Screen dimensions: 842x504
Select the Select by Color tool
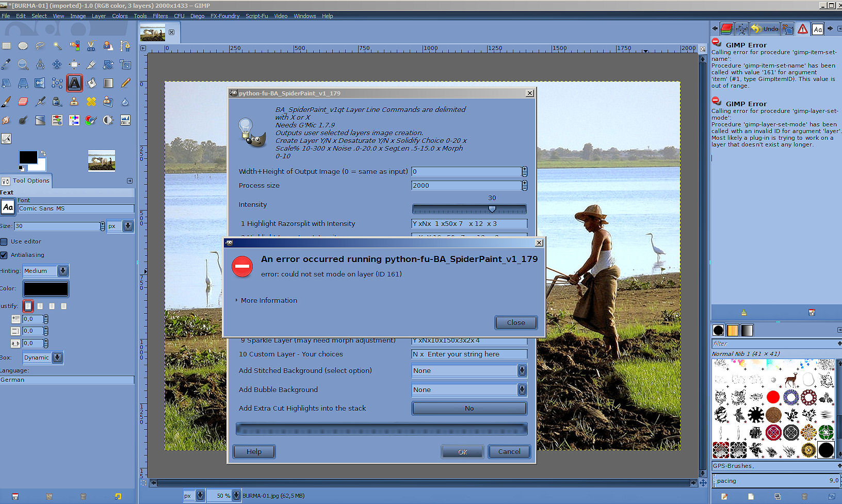point(74,46)
